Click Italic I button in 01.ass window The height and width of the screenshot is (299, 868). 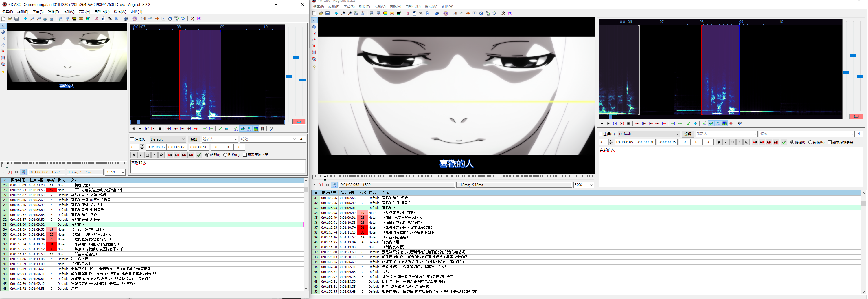(x=725, y=142)
